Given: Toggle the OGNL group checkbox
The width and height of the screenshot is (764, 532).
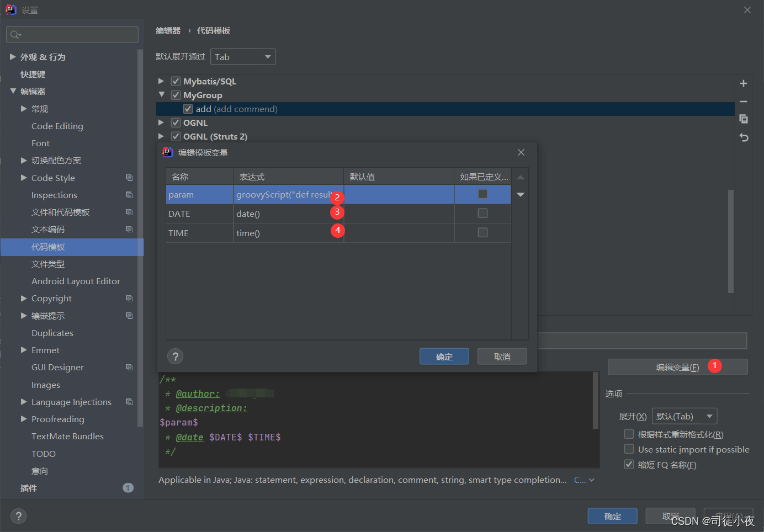Looking at the screenshot, I should coord(176,123).
